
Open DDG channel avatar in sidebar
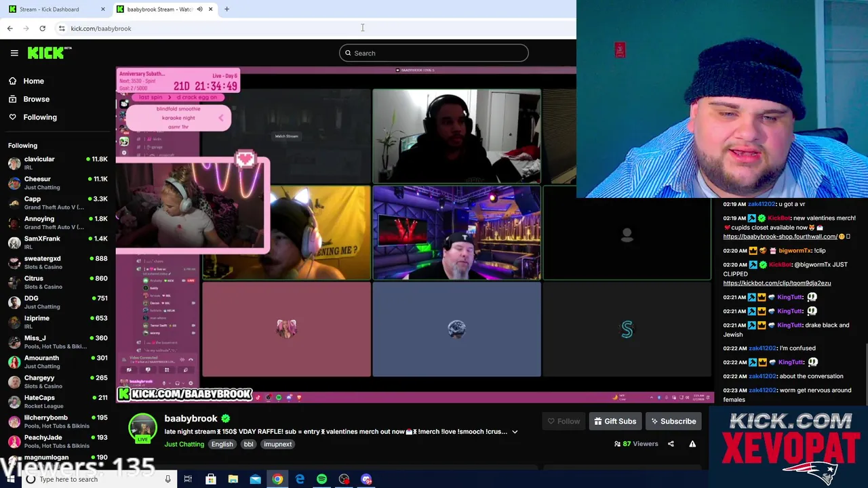(x=14, y=302)
